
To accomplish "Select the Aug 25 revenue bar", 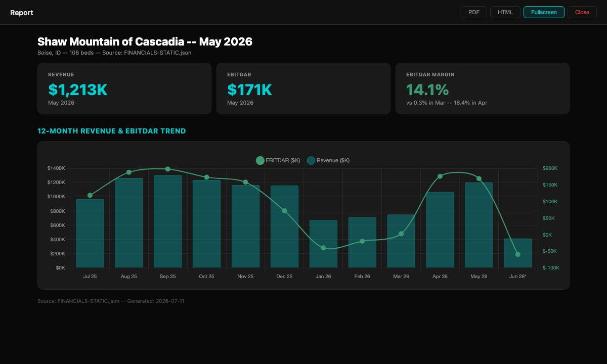I will coord(129,222).
